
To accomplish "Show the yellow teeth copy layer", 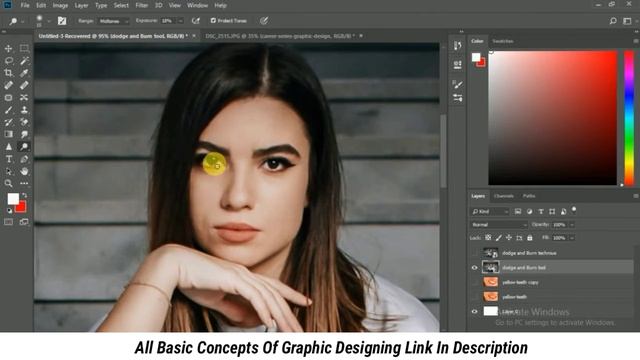I will [x=474, y=282].
